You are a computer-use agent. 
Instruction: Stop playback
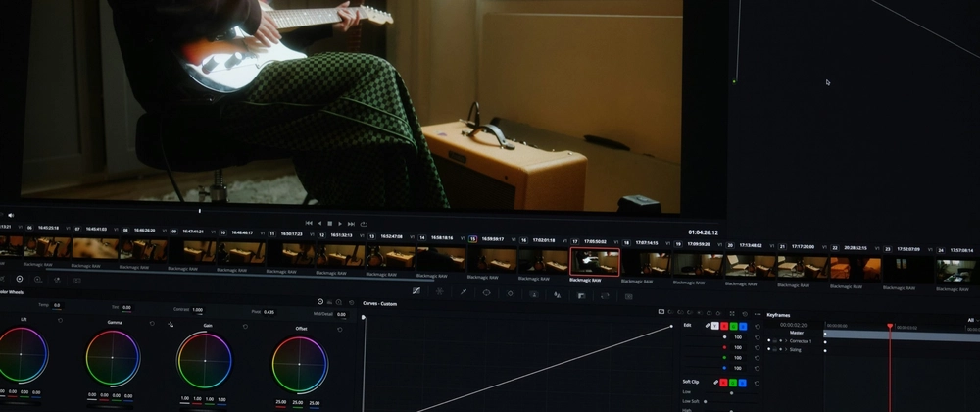(330, 224)
